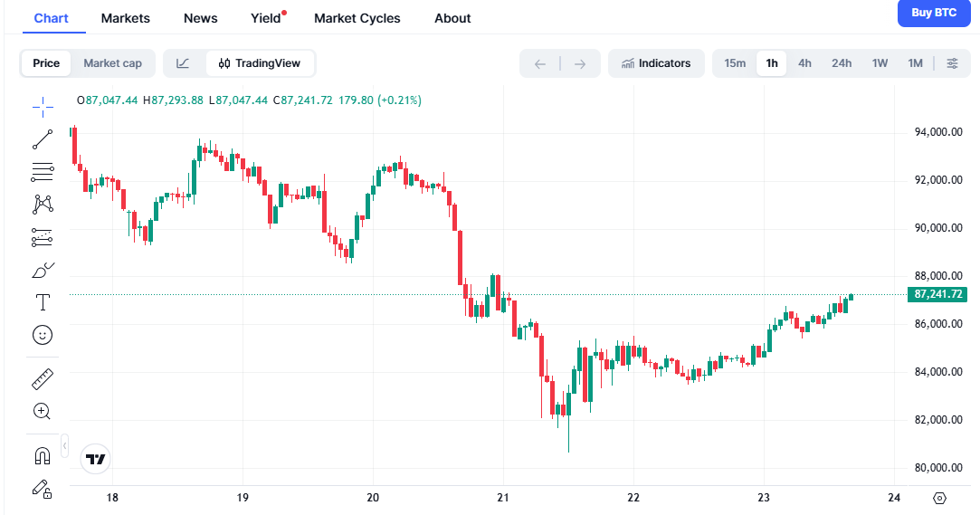Select the trend line drawing tool

[43, 139]
